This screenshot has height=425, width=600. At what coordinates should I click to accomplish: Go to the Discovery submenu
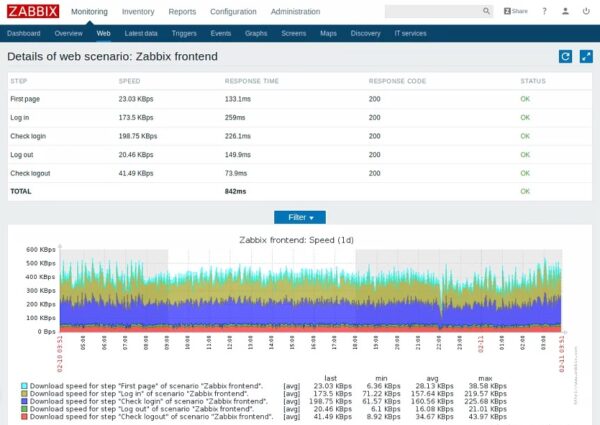click(365, 33)
